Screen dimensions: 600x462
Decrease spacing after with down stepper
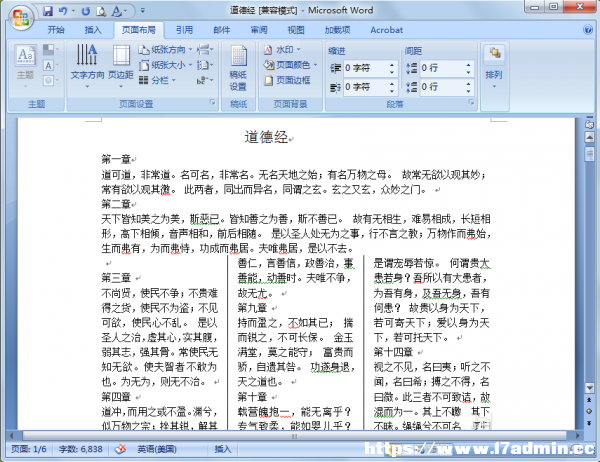click(468, 91)
